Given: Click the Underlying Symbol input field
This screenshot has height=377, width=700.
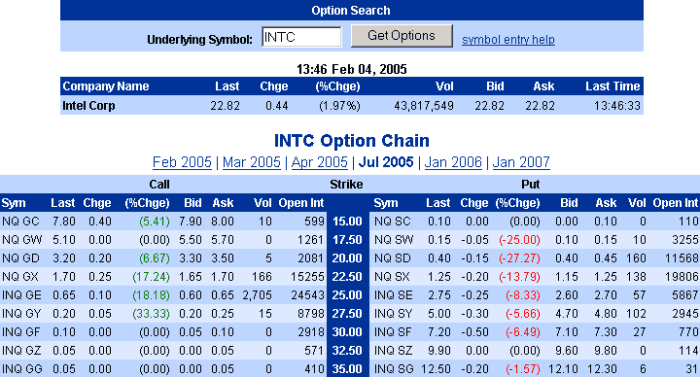Looking at the screenshot, I should pos(301,37).
